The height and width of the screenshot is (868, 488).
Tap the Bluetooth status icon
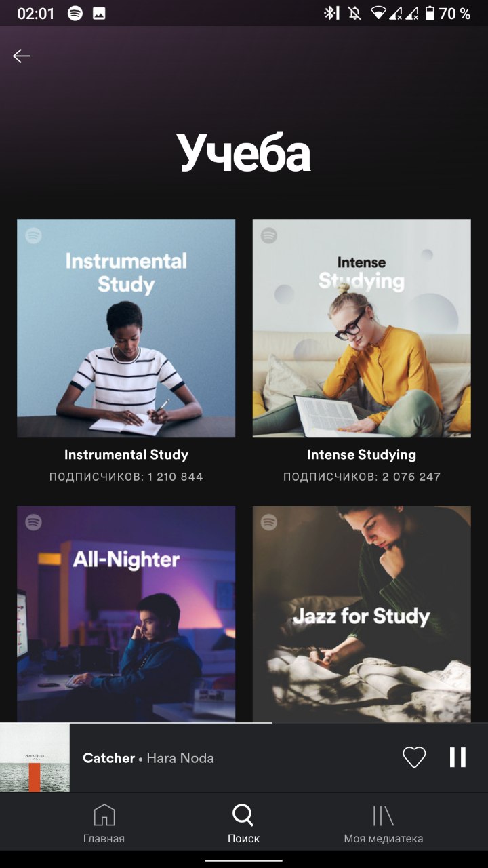tap(331, 14)
